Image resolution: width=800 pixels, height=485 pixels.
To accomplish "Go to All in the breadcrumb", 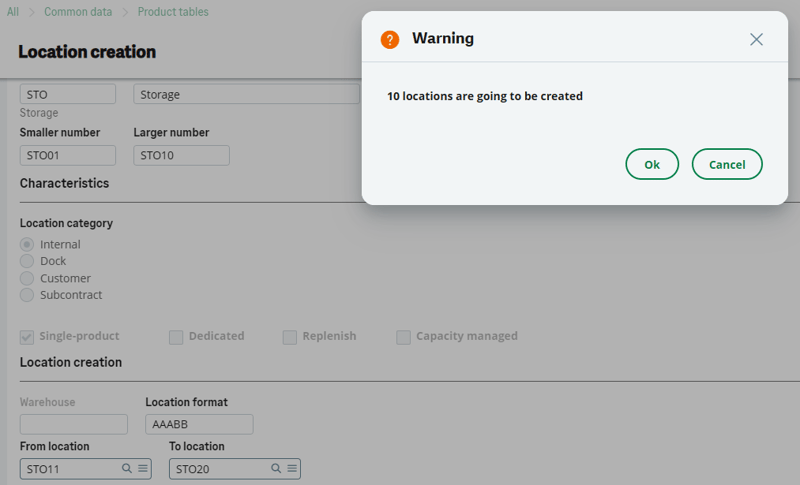I will [x=13, y=12].
